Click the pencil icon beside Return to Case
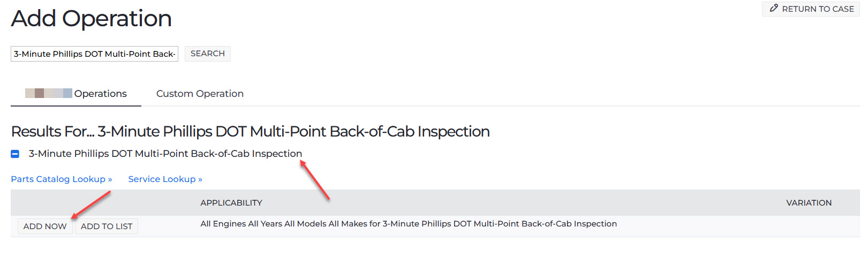 click(774, 9)
